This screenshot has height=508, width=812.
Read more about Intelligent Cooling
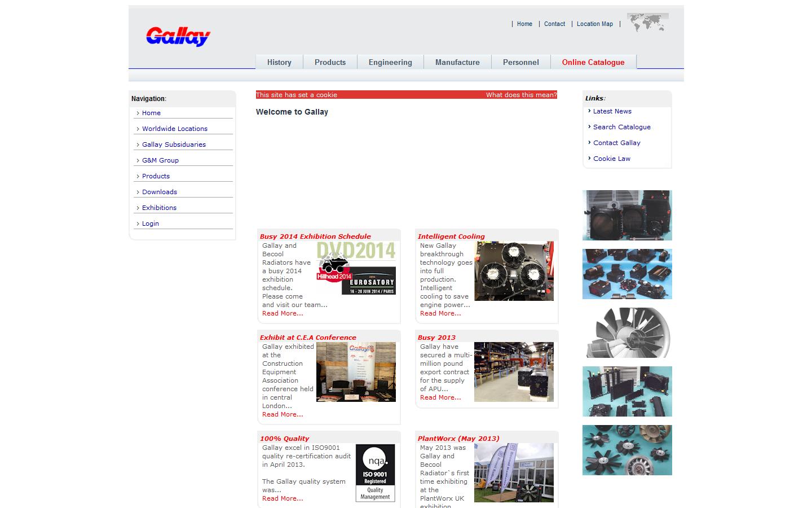coord(440,313)
